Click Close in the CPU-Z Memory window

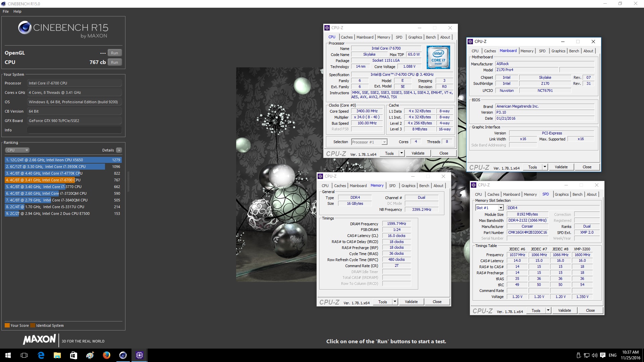click(437, 302)
